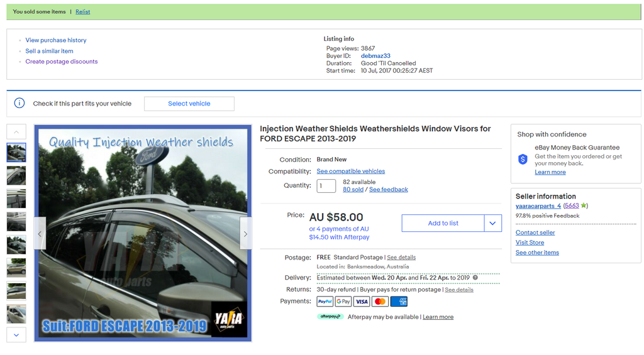
Task: Click the listing title text
Action: click(x=375, y=134)
